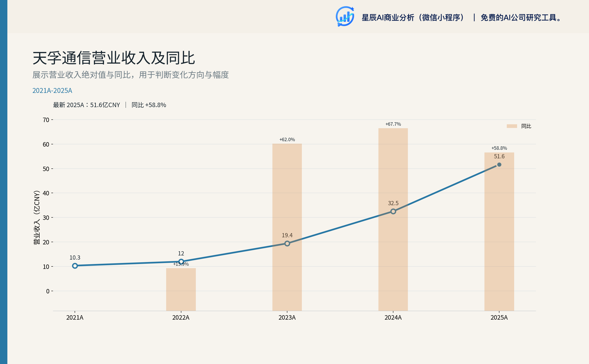Image resolution: width=589 pixels, height=364 pixels.
Task: Select the 2023A line data point
Action: coord(287,243)
